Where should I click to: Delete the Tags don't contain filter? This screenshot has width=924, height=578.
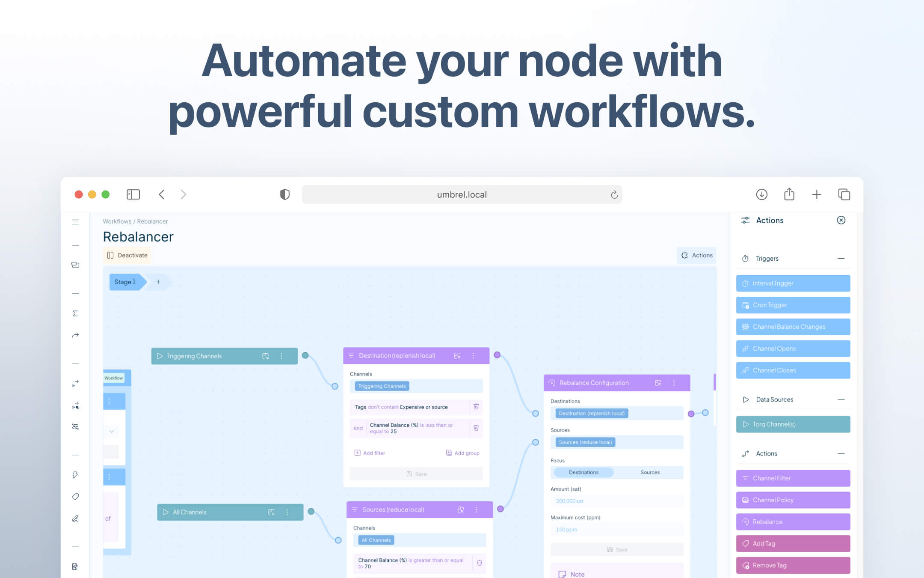click(476, 407)
